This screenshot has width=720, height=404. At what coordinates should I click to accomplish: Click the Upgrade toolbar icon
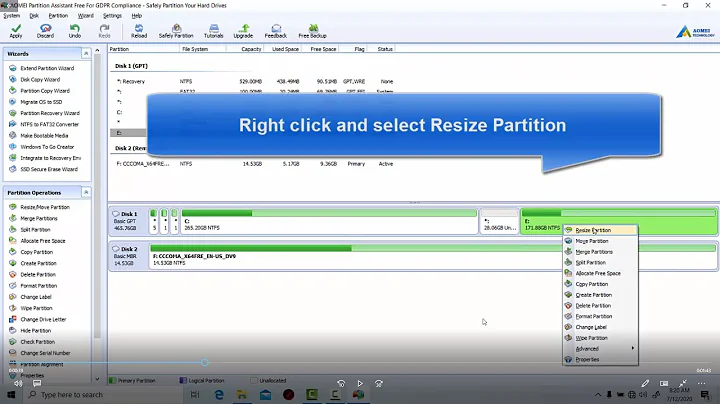[243, 31]
